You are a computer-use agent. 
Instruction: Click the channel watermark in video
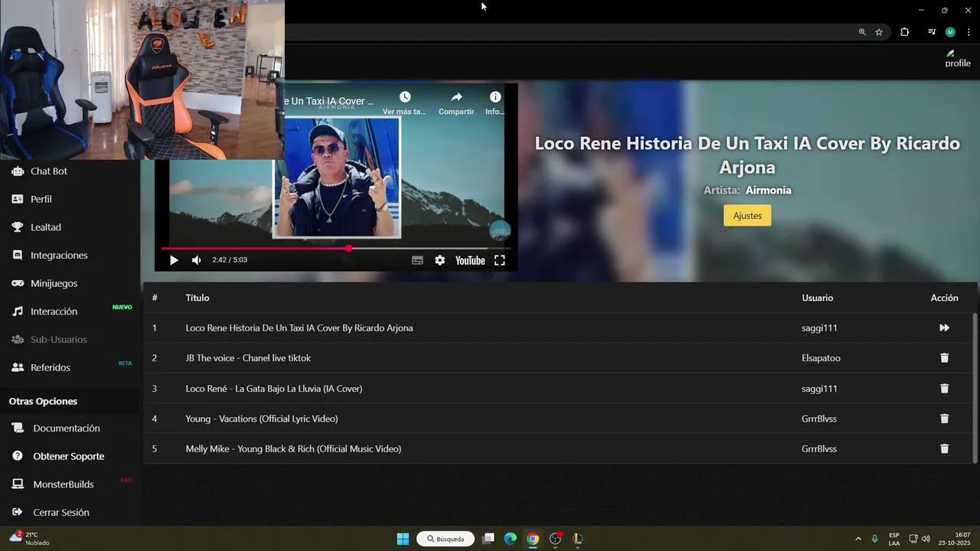[500, 230]
